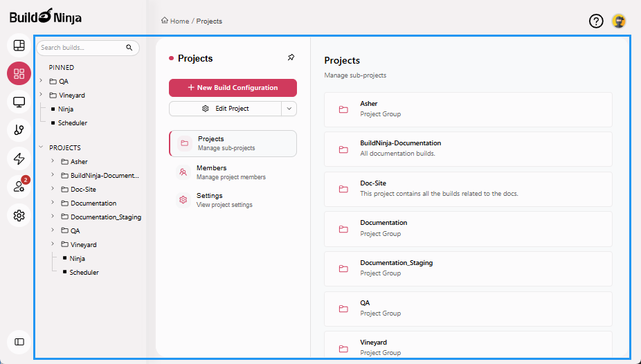Click the Members people icon
The image size is (641, 364).
point(183,172)
